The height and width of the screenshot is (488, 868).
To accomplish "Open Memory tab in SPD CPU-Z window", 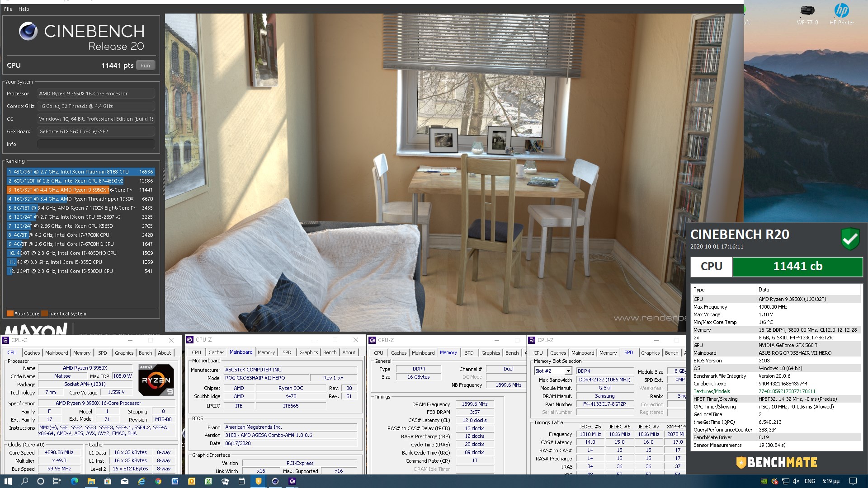I will [608, 353].
